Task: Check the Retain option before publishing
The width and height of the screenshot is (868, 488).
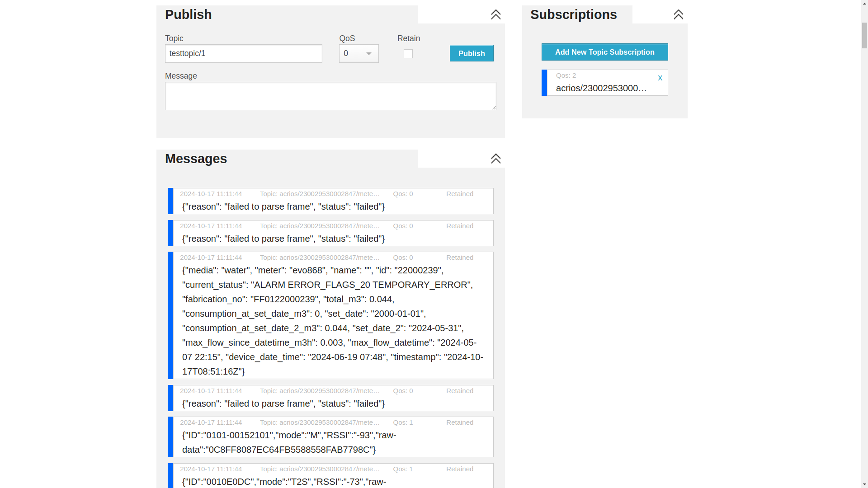Action: (408, 54)
